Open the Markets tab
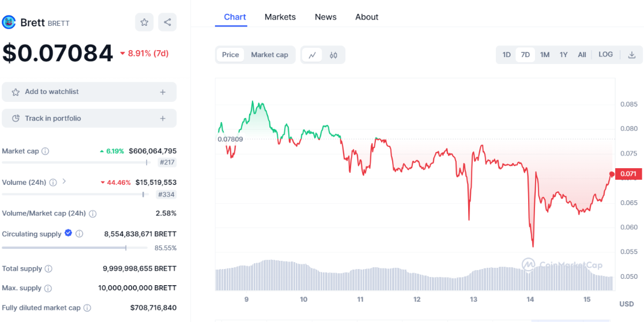Viewport: 644px width, 322px height. tap(280, 17)
